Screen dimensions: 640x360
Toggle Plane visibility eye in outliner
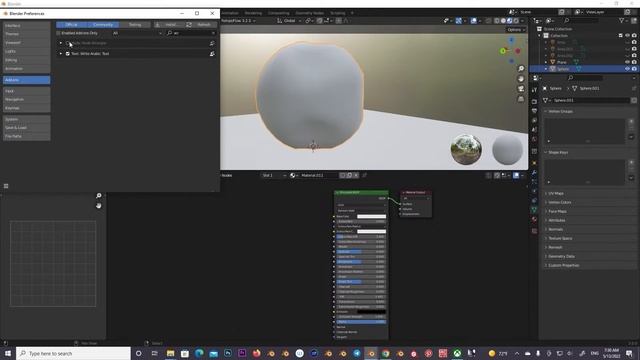(x=627, y=62)
